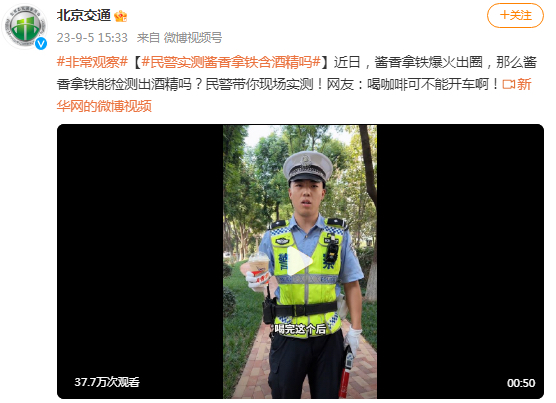This screenshot has width=556, height=403.
Task: Click the crown membership icon beside username
Action: [121, 16]
